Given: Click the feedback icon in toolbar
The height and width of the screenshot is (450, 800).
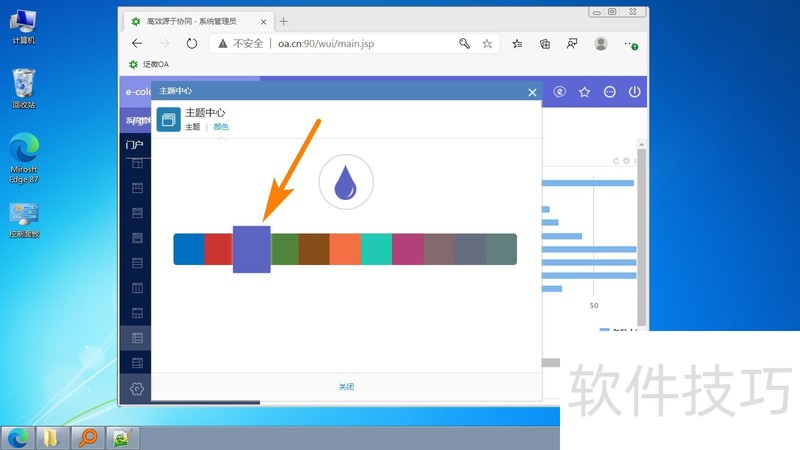Looking at the screenshot, I should (x=572, y=44).
